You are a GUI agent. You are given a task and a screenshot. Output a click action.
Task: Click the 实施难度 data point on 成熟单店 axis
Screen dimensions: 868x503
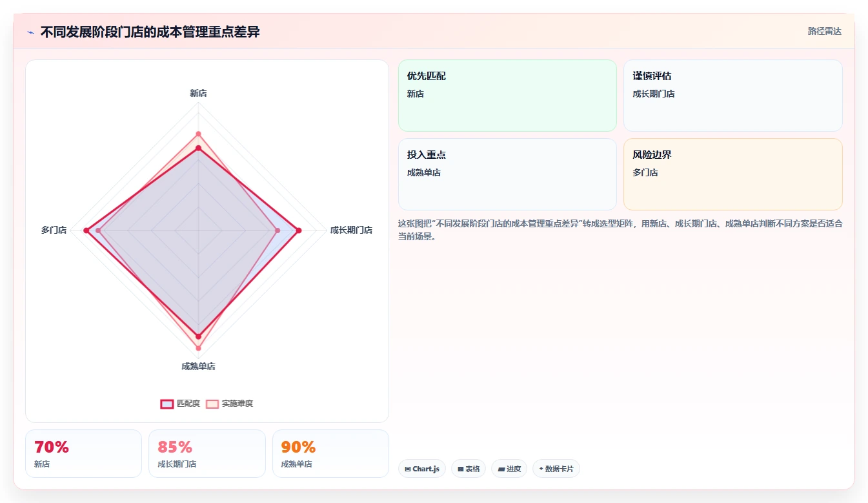(198, 348)
